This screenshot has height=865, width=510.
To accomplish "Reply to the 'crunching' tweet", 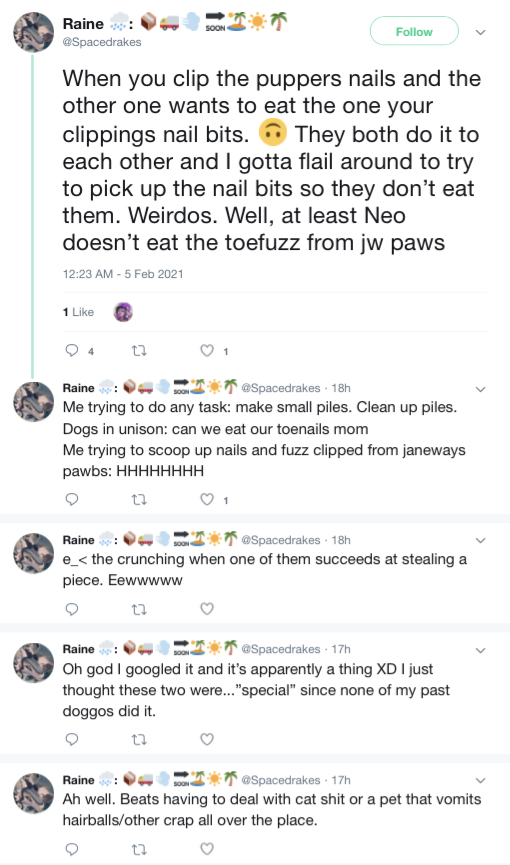I will 72,608.
